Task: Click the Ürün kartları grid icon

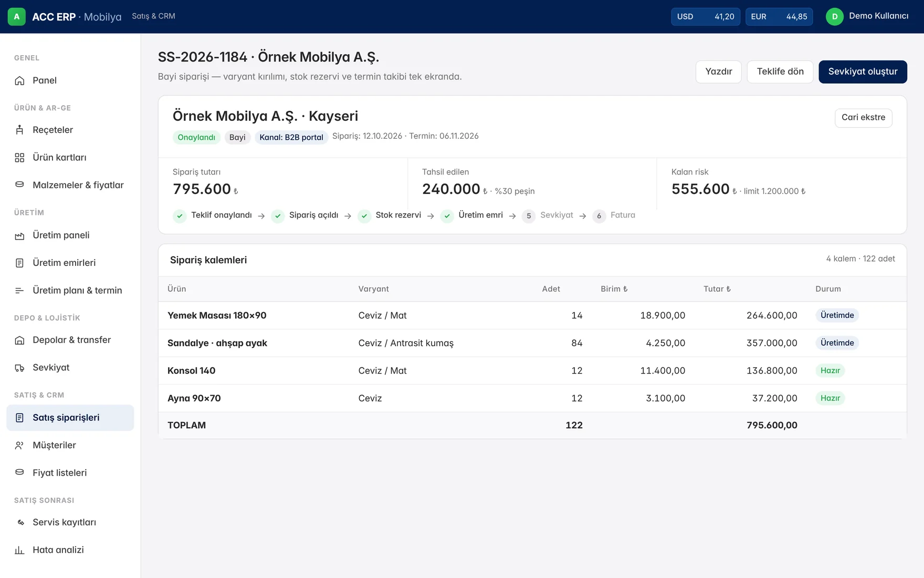Action: coord(19,158)
